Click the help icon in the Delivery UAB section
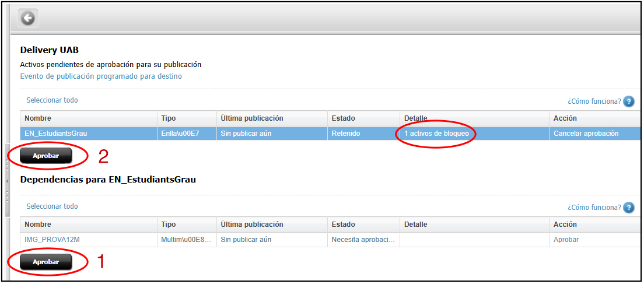The height and width of the screenshot is (284, 644). 628,101
